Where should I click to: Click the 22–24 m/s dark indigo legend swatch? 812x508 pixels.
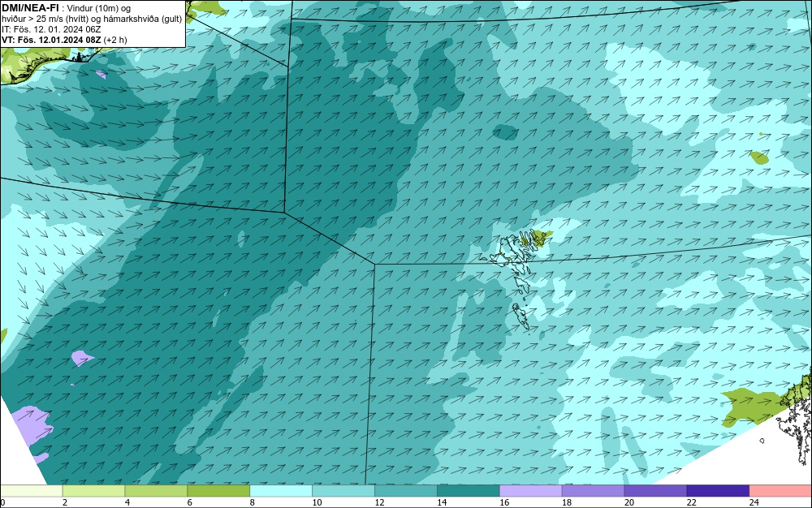click(719, 491)
